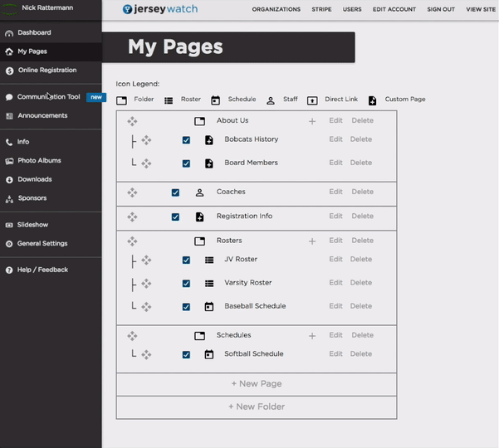Add a page to Rosters folder with plus

click(312, 241)
